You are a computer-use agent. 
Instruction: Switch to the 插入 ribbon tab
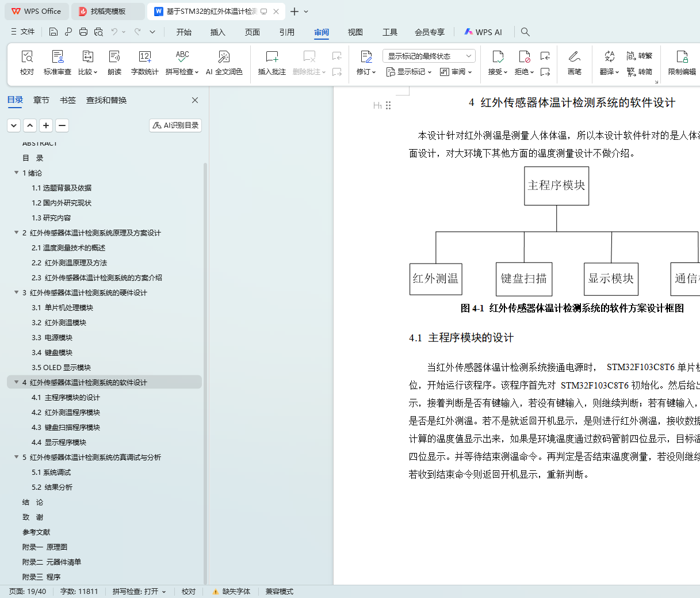[x=218, y=32]
